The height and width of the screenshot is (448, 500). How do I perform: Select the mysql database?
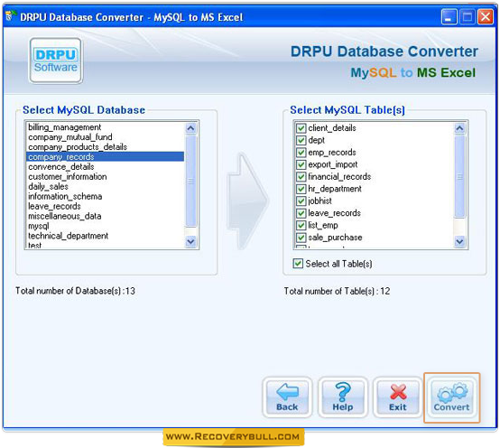tap(106, 226)
